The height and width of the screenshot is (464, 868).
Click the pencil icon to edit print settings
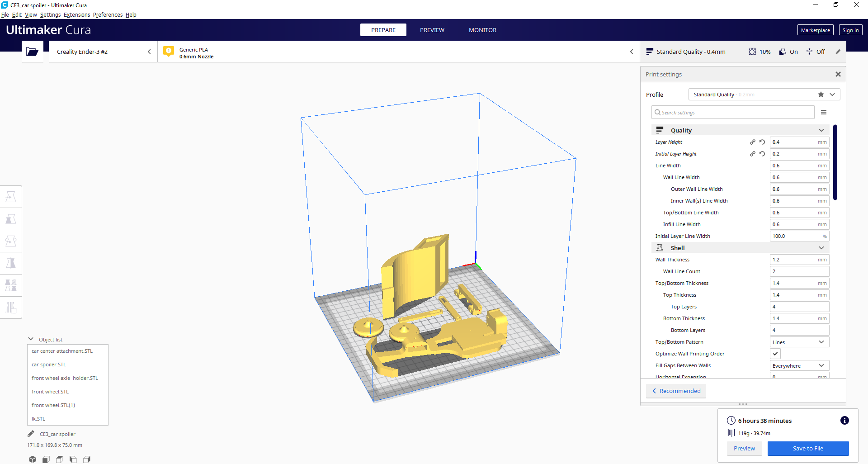(838, 52)
